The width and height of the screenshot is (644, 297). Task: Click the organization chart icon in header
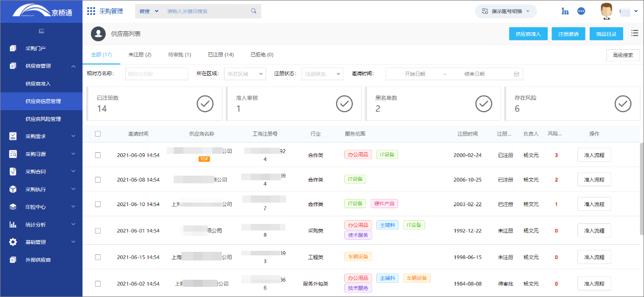click(x=565, y=11)
